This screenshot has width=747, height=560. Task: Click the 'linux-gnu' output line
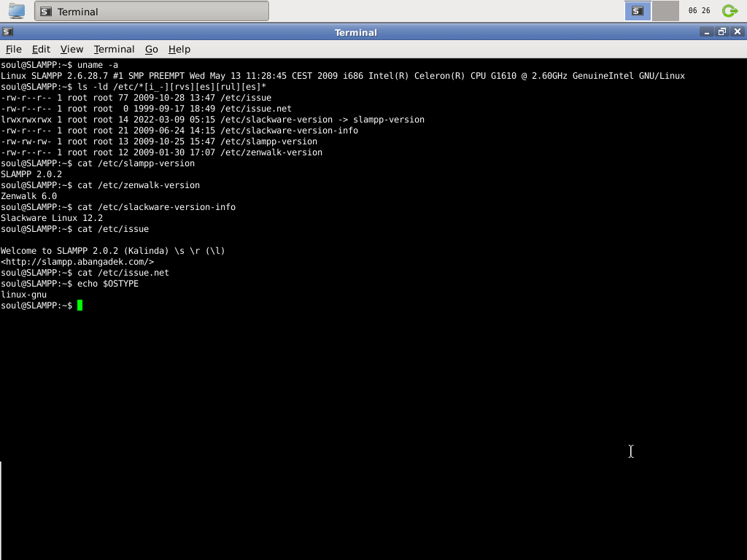[x=24, y=295]
